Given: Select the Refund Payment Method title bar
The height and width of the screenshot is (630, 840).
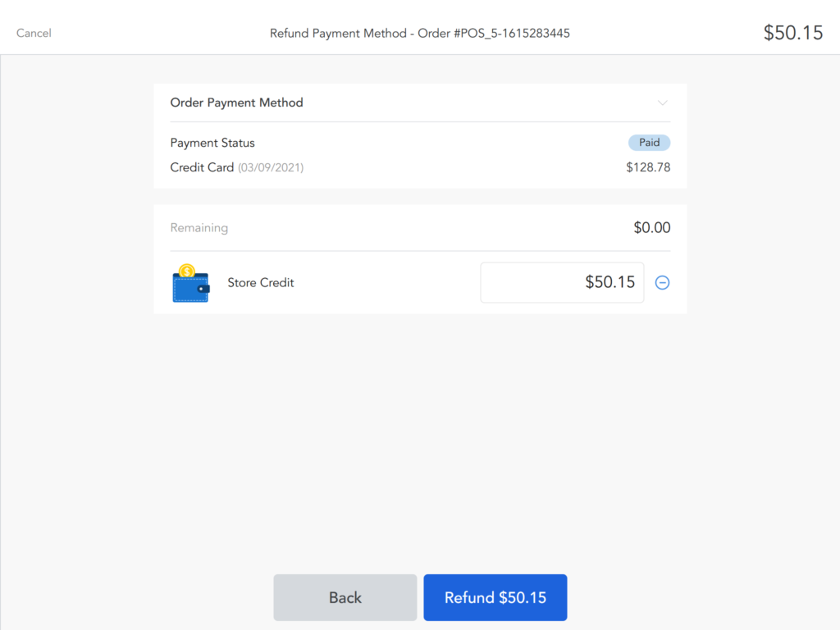Looking at the screenshot, I should coord(420,33).
